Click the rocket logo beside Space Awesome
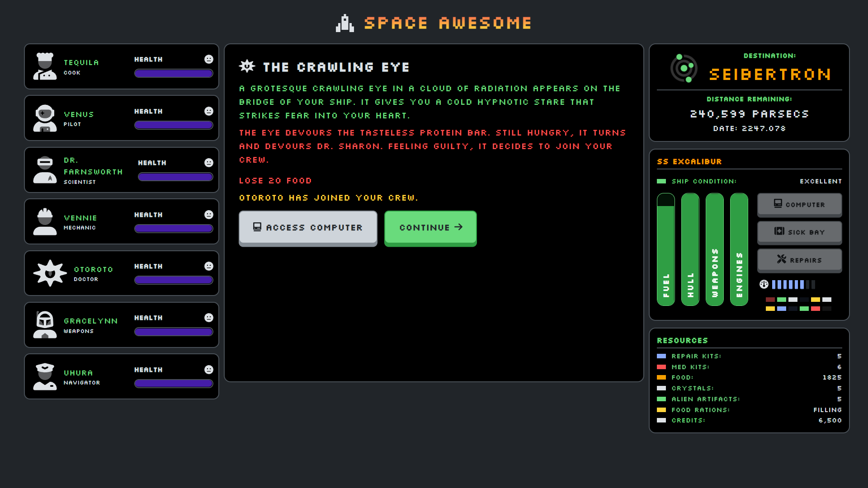Viewport: 868px width, 488px height. pos(344,23)
